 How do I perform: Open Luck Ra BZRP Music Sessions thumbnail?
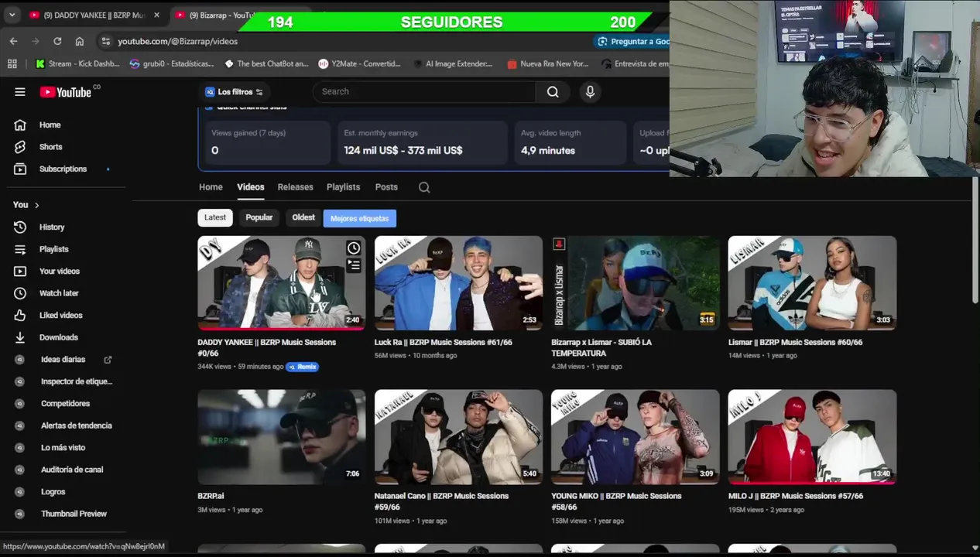458,283
